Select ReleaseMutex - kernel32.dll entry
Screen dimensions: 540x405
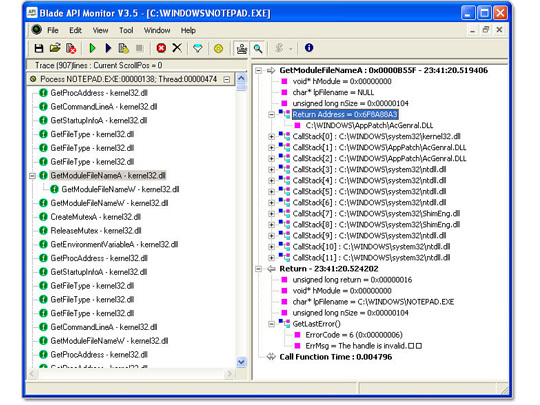(96, 231)
